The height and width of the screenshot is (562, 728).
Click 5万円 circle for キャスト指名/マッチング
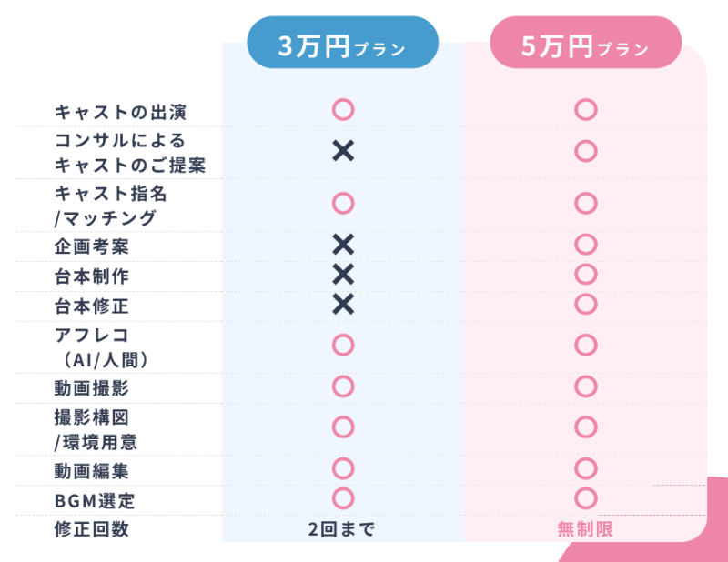585,202
